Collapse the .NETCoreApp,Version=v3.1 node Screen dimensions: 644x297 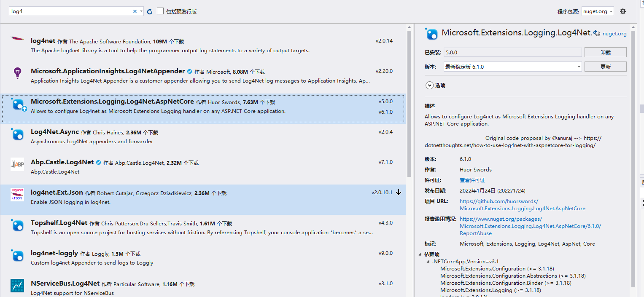tap(428, 262)
